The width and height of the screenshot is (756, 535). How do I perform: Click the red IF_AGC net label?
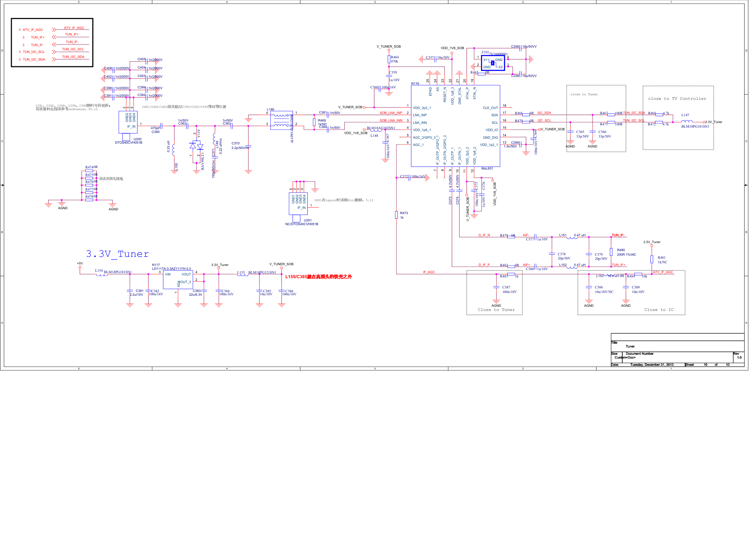click(x=428, y=272)
